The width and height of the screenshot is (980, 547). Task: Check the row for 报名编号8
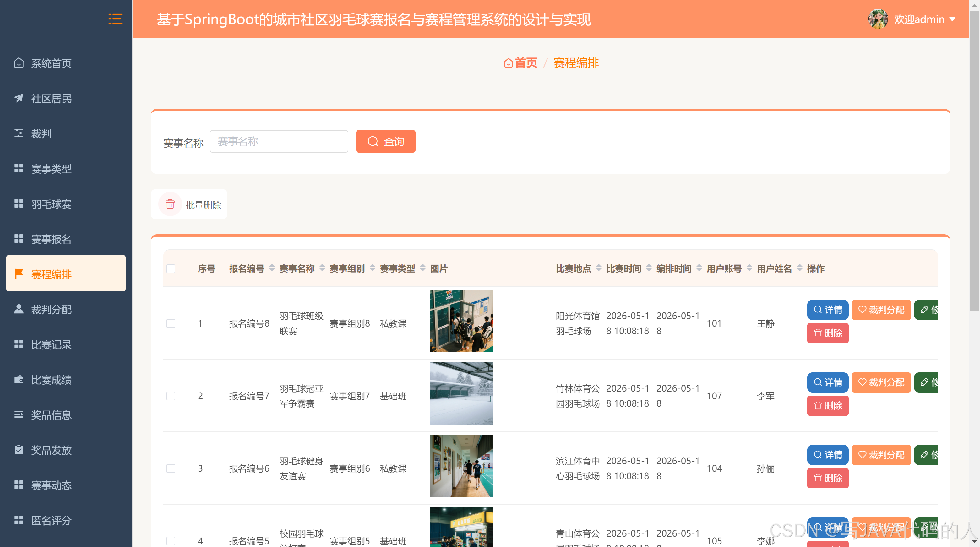click(171, 323)
